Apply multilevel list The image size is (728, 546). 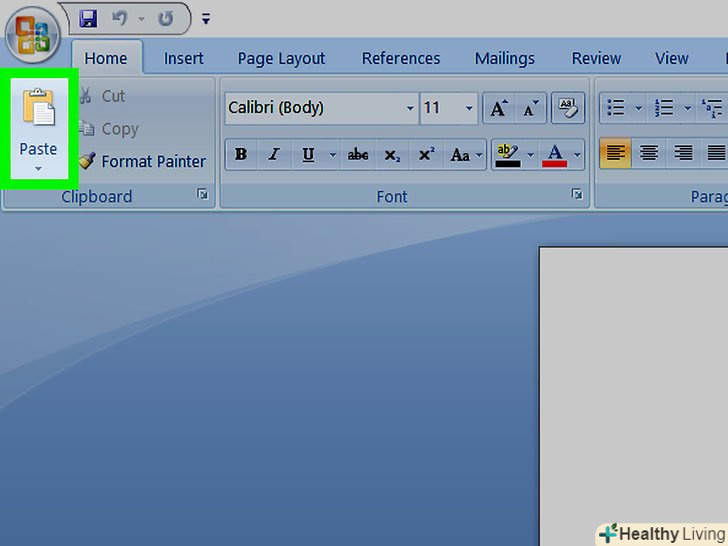point(713,108)
